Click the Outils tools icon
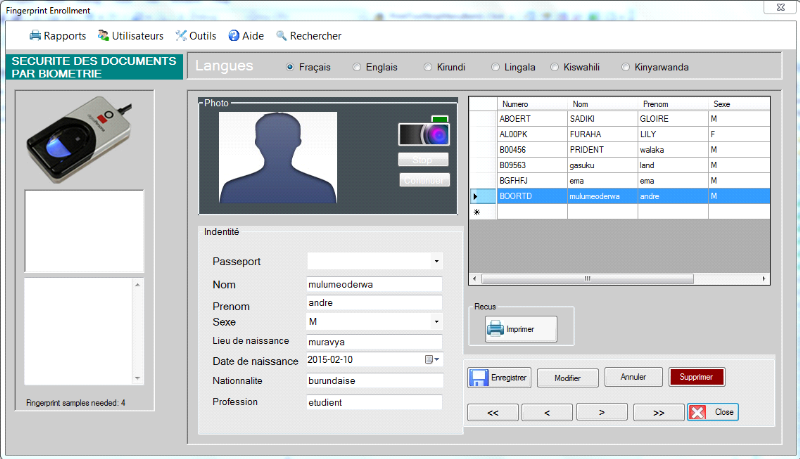 coord(181,36)
